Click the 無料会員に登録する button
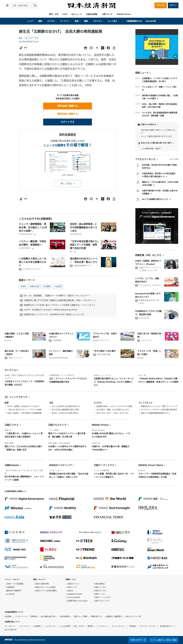 (x=68, y=114)
